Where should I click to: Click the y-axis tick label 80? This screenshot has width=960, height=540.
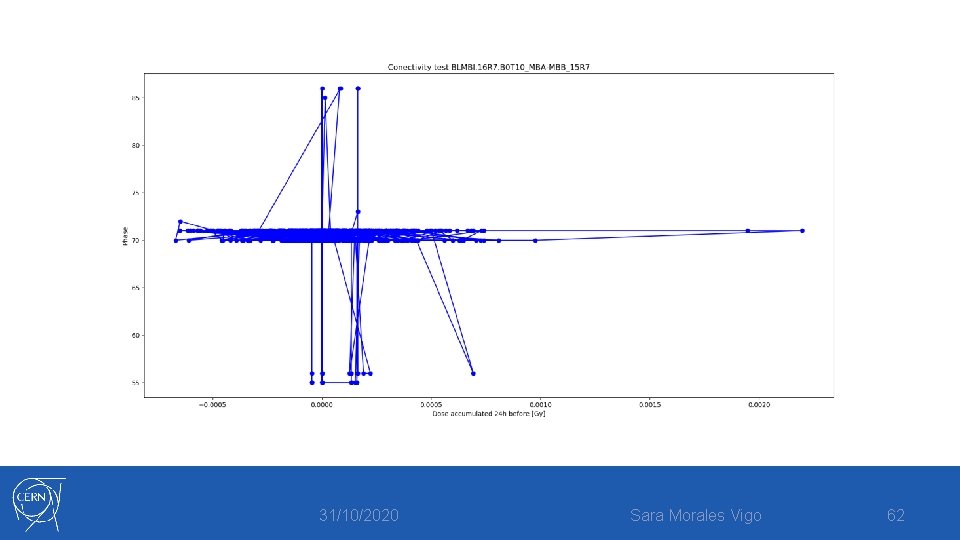coord(136,146)
